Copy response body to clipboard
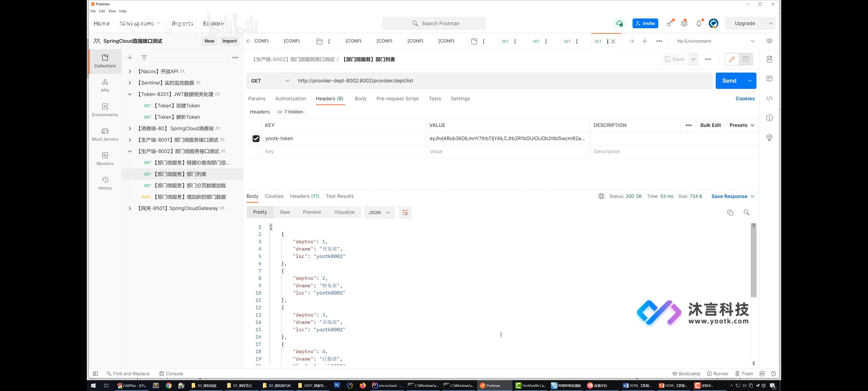The width and height of the screenshot is (868, 391). [730, 213]
